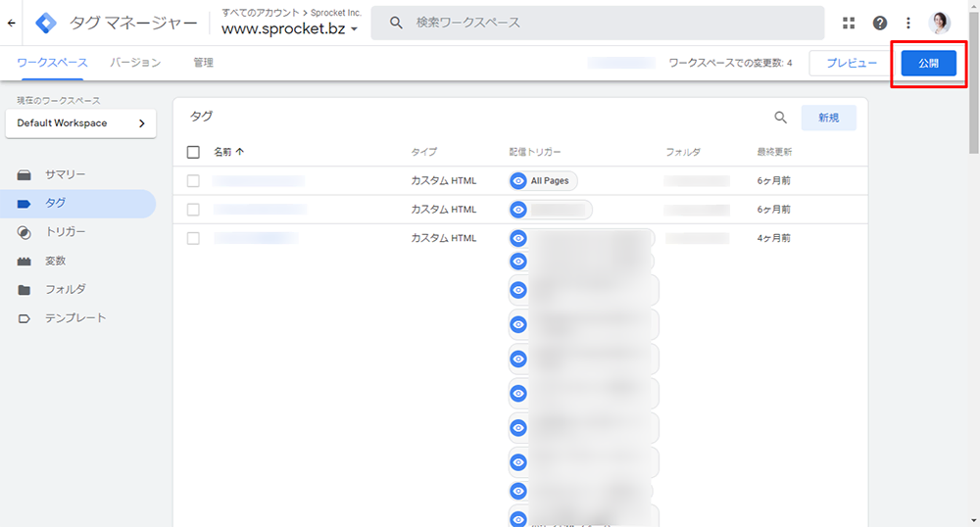Toggle the select-all checkbox in header

coord(193,152)
